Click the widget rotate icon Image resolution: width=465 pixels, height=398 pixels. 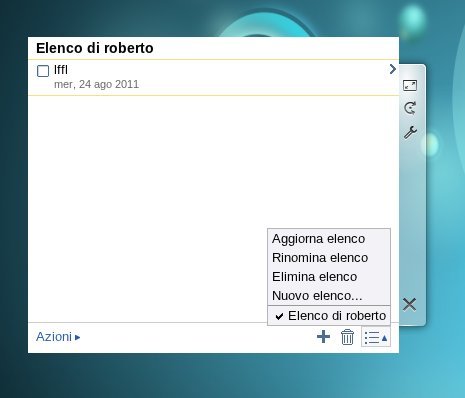tap(410, 108)
